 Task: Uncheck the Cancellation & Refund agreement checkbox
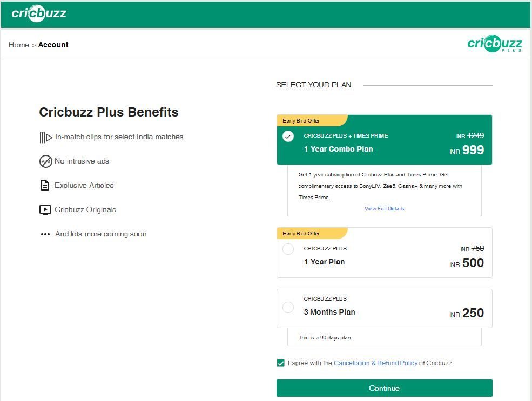[x=280, y=363]
